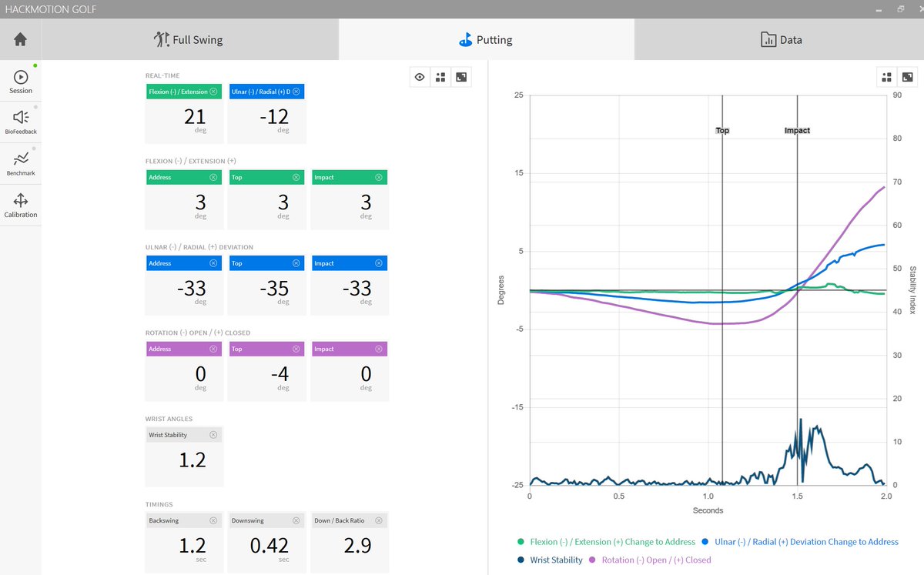
Task: Open the add widget icon above metrics panel
Action: tap(440, 76)
